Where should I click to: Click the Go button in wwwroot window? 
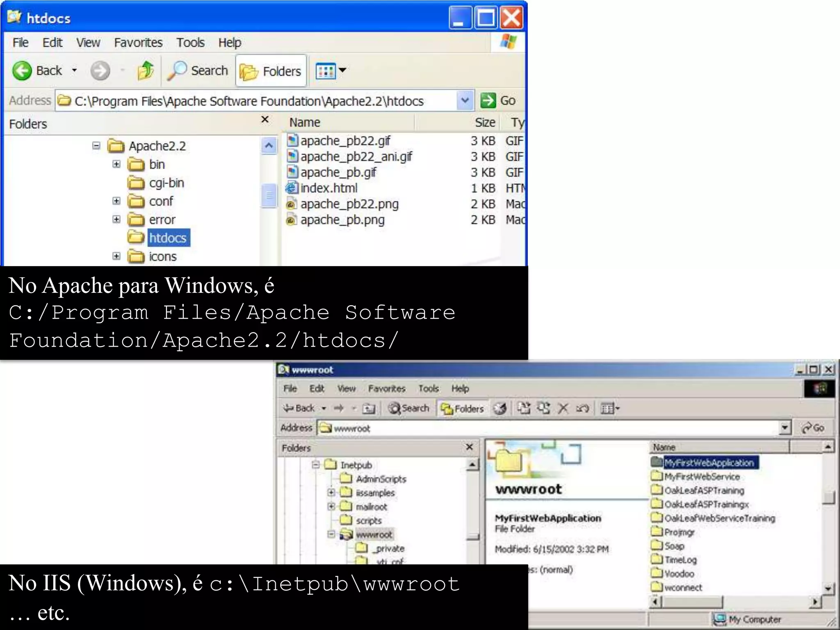pyautogui.click(x=813, y=428)
